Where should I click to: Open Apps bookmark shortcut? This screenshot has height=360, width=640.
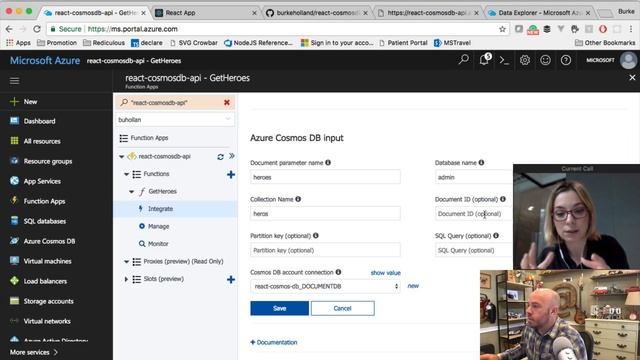pos(18,42)
